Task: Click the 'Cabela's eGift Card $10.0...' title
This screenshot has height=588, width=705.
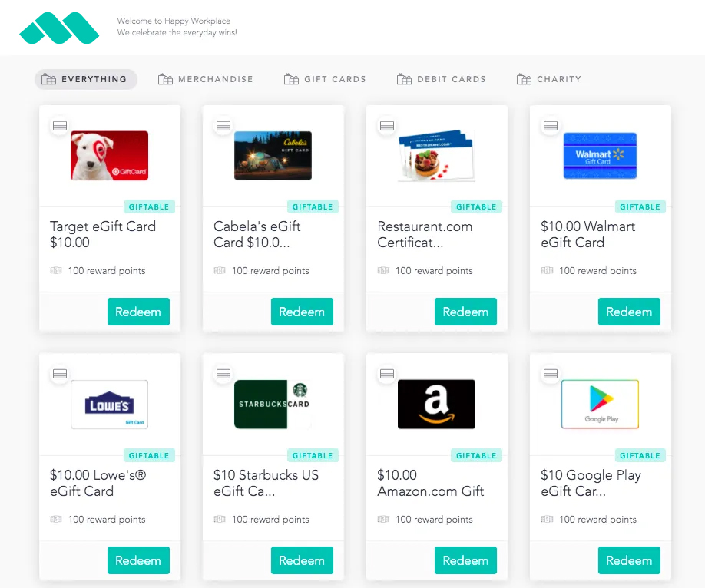Action: [x=257, y=234]
